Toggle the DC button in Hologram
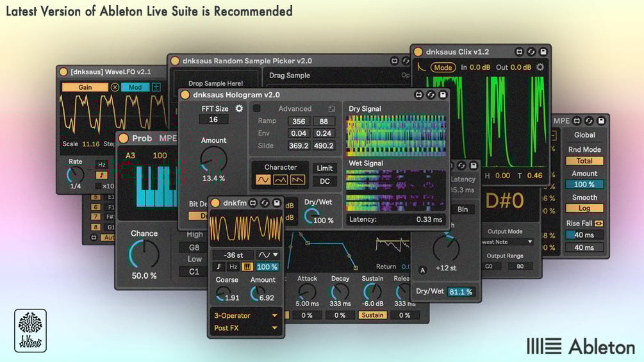Viewport: 644px width, 362px height. pos(324,181)
